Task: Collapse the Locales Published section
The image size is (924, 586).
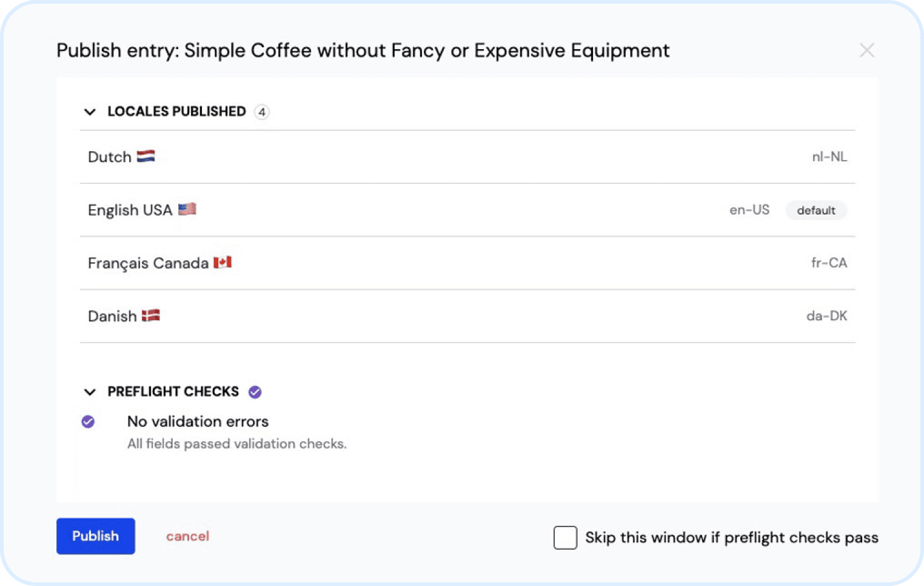Action: tap(90, 112)
